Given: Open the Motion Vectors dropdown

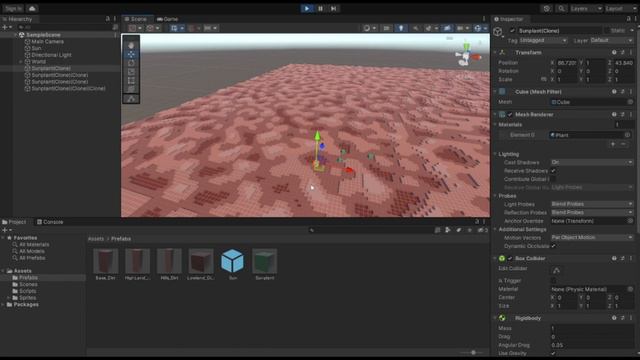Looking at the screenshot, I should (592, 238).
